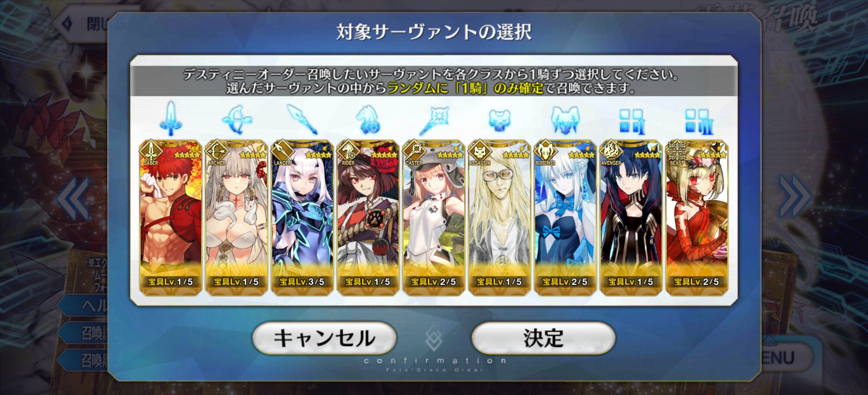Confirm selection with 決定 button
The height and width of the screenshot is (395, 868).
click(543, 338)
